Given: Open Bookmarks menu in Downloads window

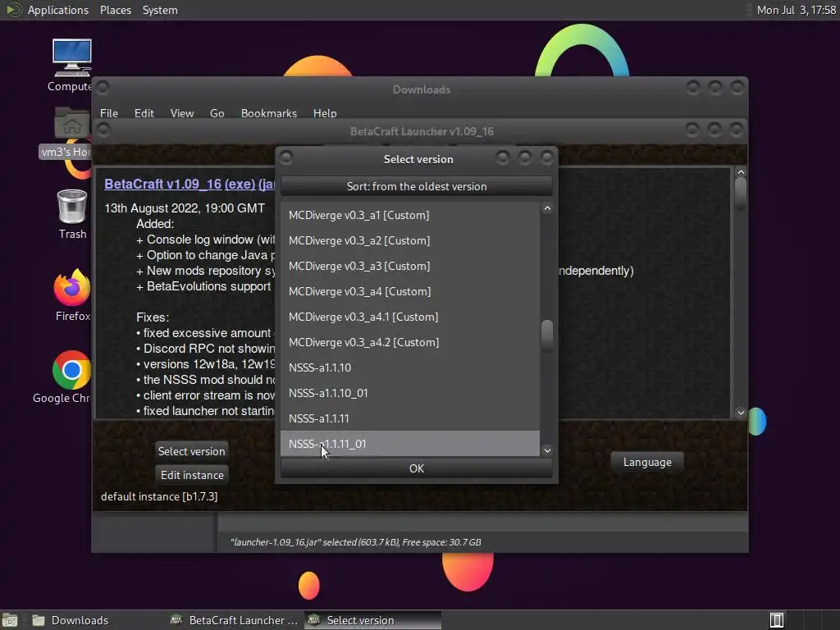Looking at the screenshot, I should [268, 113].
